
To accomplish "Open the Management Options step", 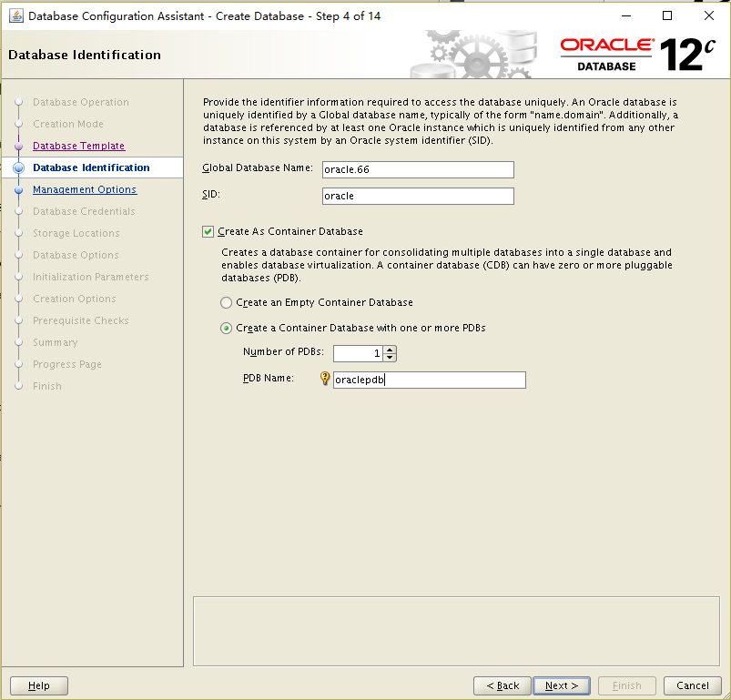I will [x=85, y=189].
